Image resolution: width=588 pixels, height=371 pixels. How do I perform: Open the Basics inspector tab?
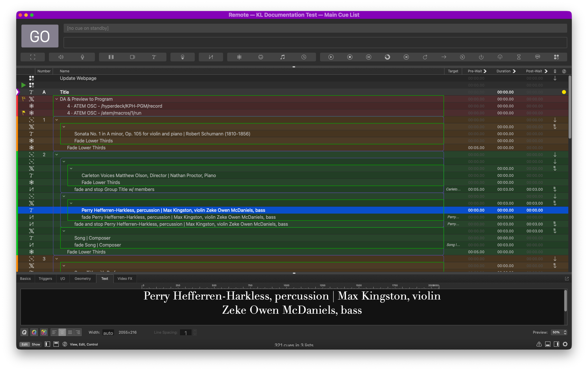point(25,278)
